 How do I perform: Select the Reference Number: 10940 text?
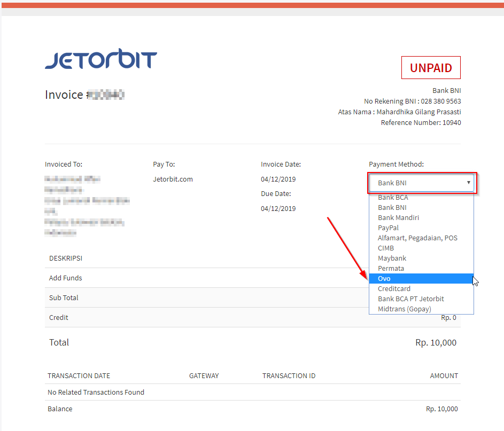pyautogui.click(x=421, y=123)
